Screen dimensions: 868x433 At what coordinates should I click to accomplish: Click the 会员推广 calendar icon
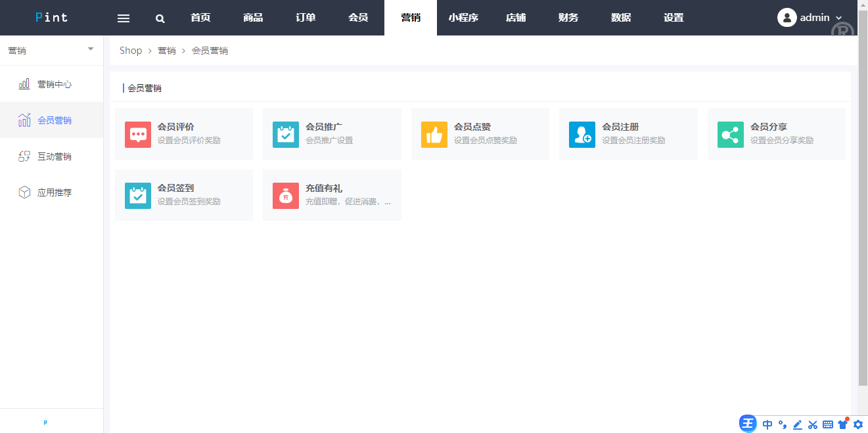(286, 135)
